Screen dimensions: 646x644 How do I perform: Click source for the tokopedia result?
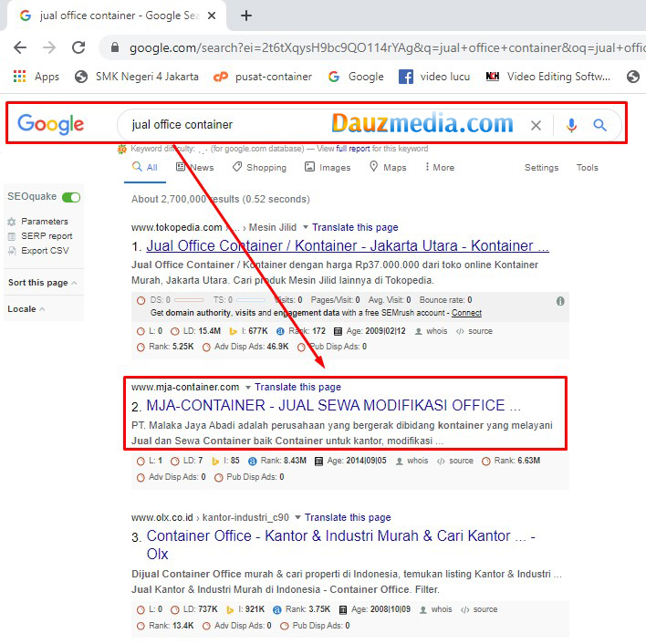coord(474,331)
